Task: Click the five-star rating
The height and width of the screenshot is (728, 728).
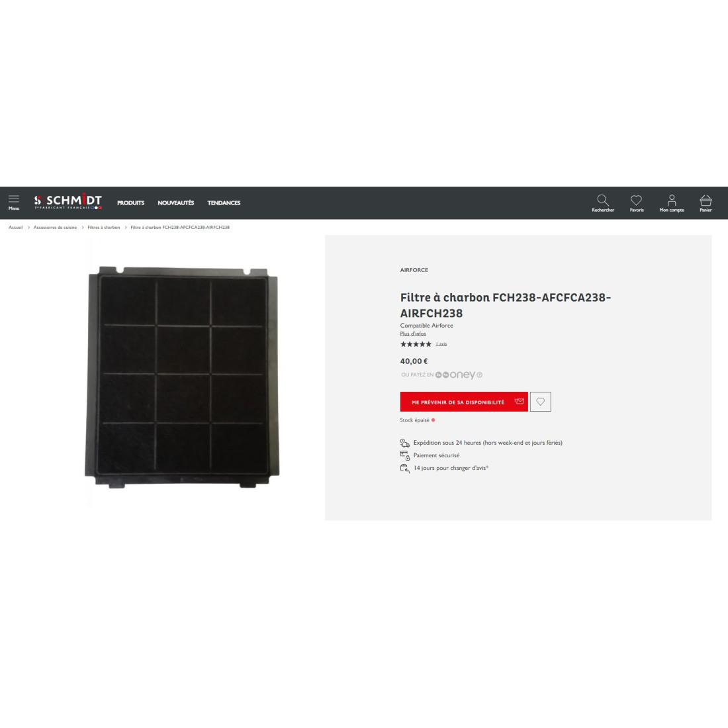Action: coord(416,344)
